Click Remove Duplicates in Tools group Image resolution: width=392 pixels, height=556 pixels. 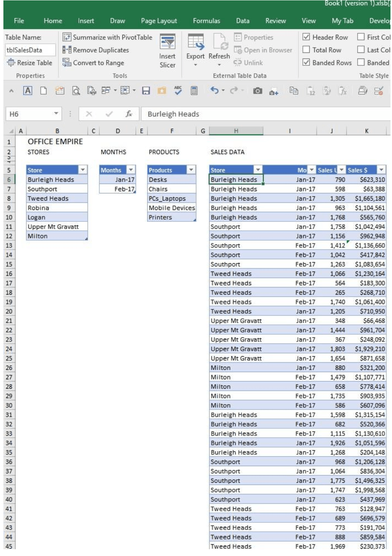(96, 50)
